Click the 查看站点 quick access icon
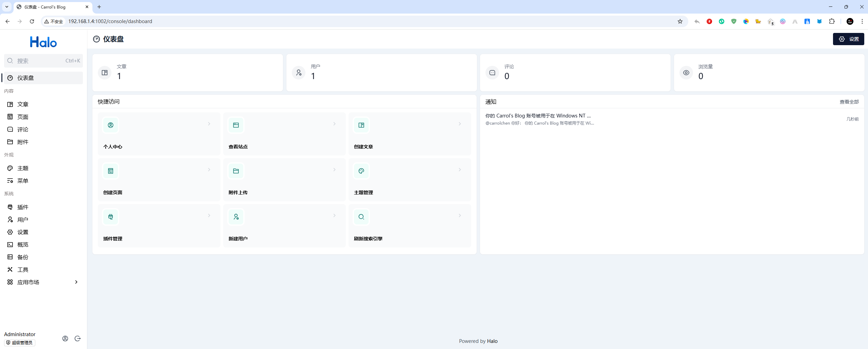868x349 pixels. point(236,125)
